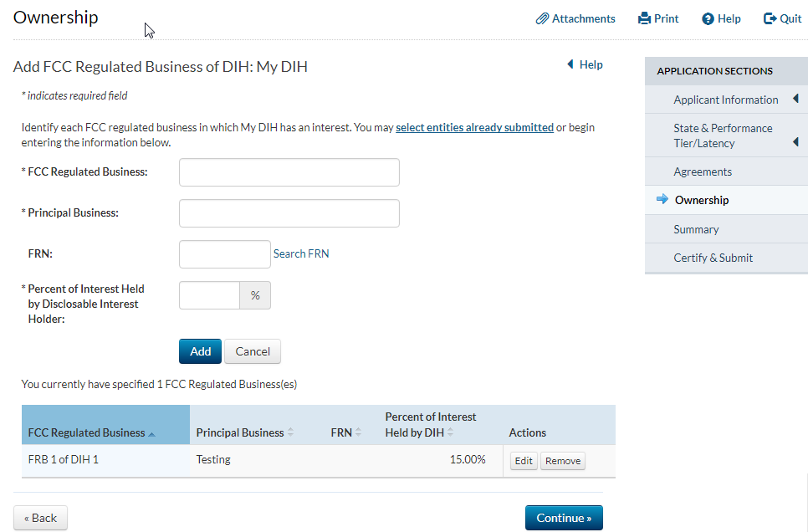Click the Print printer icon
The height and width of the screenshot is (532, 808).
(x=644, y=18)
